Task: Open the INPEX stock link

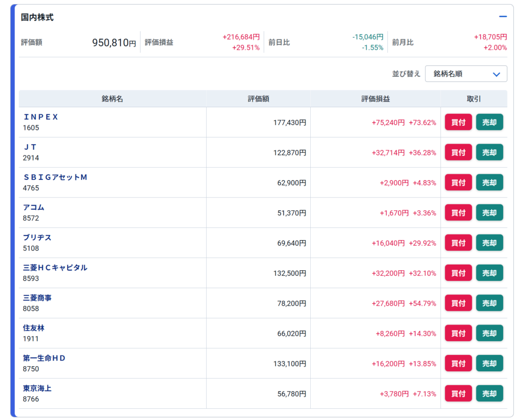Action: click(41, 117)
